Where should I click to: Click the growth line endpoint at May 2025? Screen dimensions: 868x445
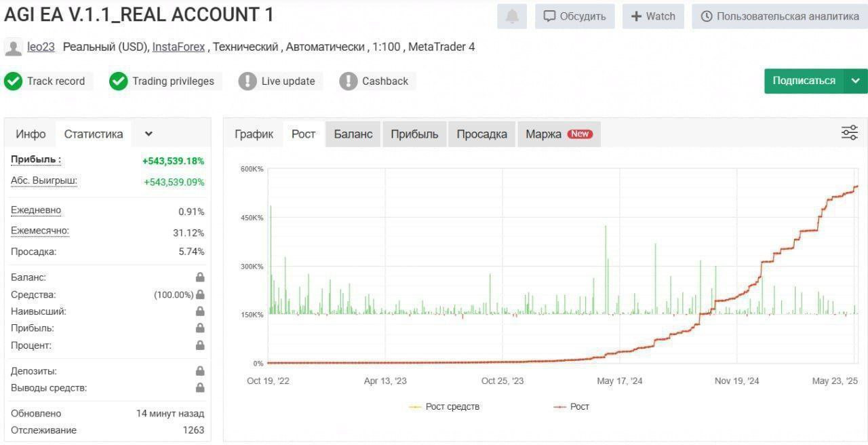pyautogui.click(x=856, y=186)
